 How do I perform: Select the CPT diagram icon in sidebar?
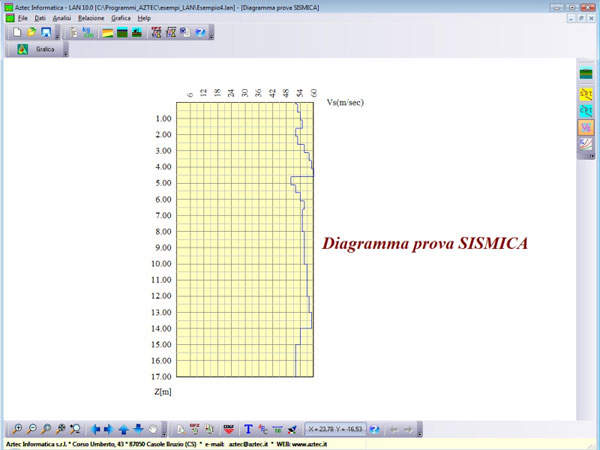pos(586,111)
